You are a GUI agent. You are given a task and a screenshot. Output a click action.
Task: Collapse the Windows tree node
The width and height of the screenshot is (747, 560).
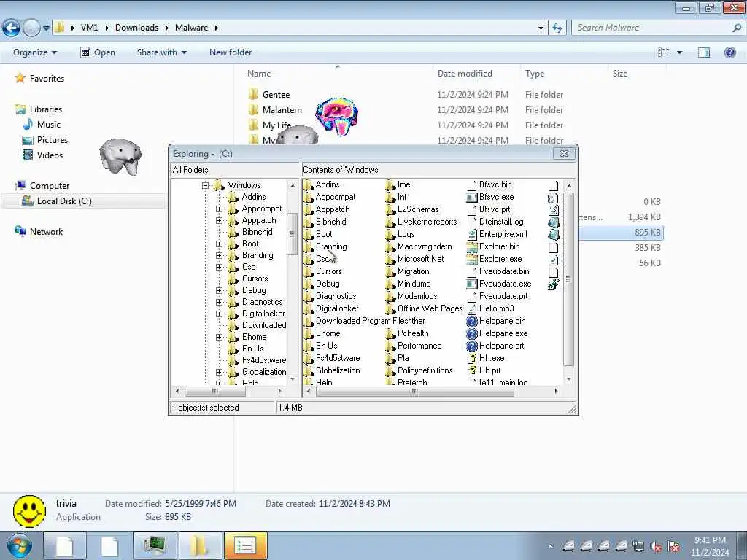tap(205, 186)
